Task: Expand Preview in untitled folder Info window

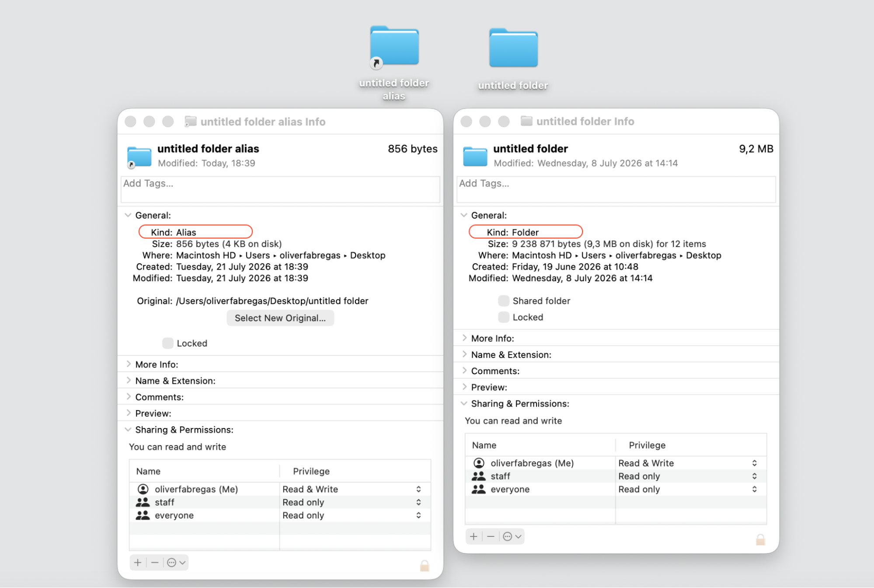Action: tap(464, 387)
